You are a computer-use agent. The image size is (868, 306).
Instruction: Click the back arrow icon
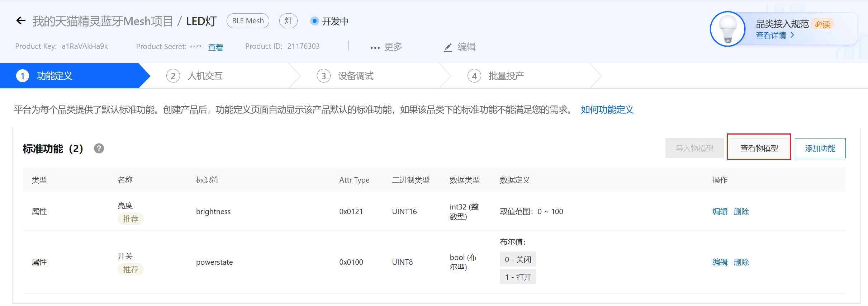(x=21, y=21)
